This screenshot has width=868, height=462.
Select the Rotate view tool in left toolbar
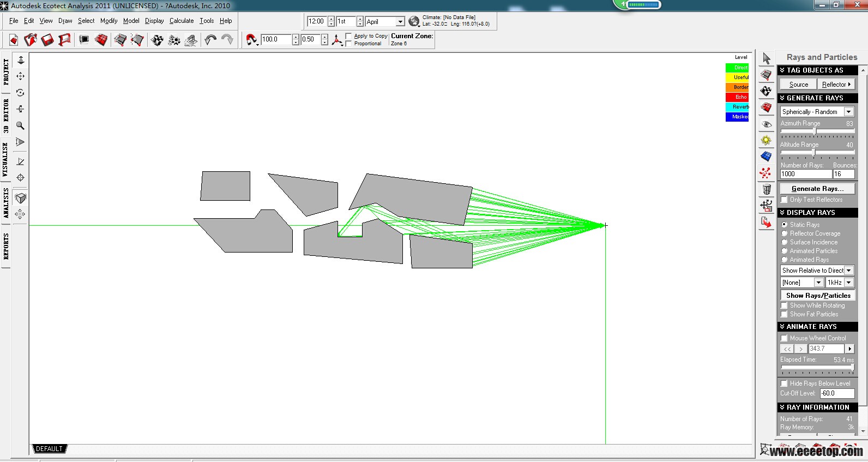coord(21,93)
